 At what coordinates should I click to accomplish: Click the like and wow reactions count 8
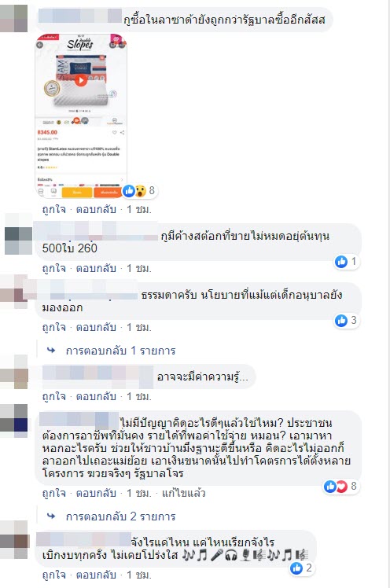click(x=139, y=191)
